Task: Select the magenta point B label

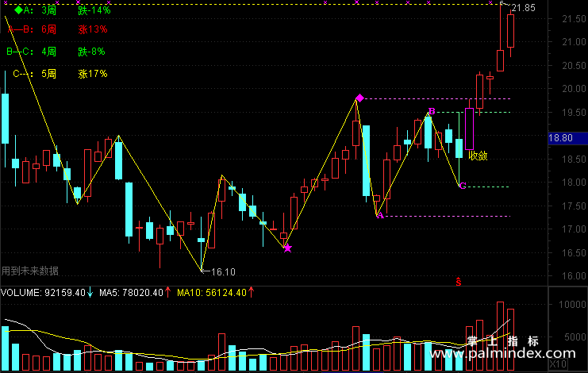Action: coord(432,111)
